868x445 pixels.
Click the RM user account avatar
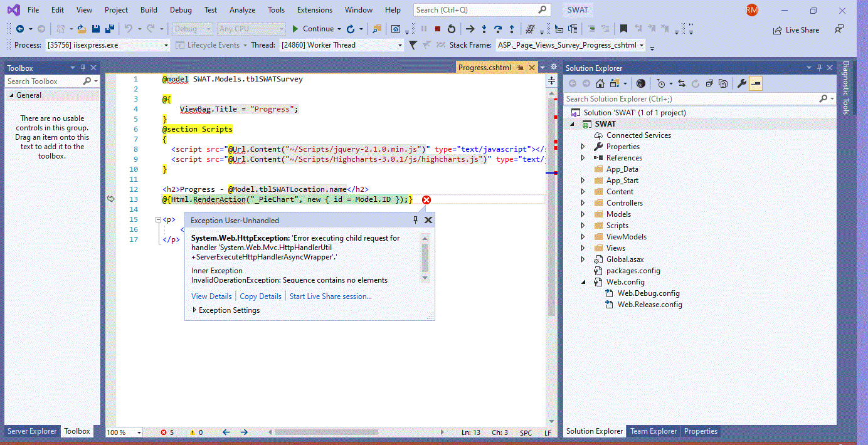click(x=752, y=10)
